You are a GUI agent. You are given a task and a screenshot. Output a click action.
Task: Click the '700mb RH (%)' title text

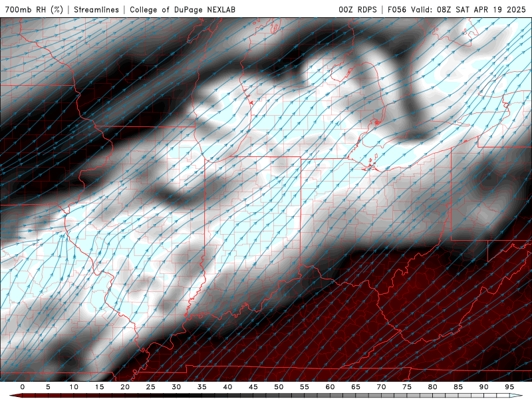(35, 10)
